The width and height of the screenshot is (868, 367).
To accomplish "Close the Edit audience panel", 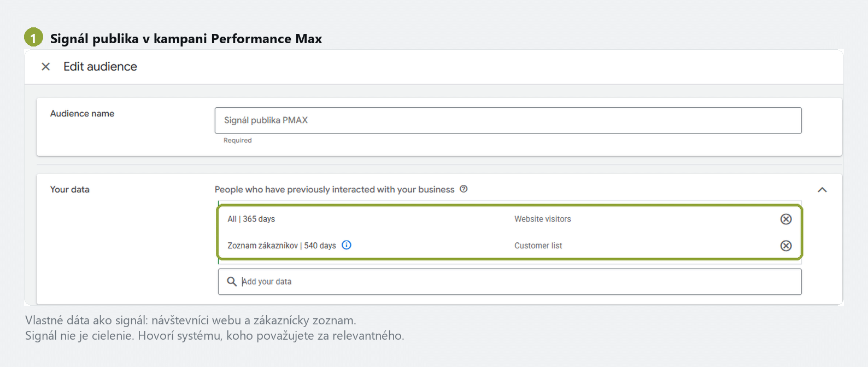I will coord(46,67).
